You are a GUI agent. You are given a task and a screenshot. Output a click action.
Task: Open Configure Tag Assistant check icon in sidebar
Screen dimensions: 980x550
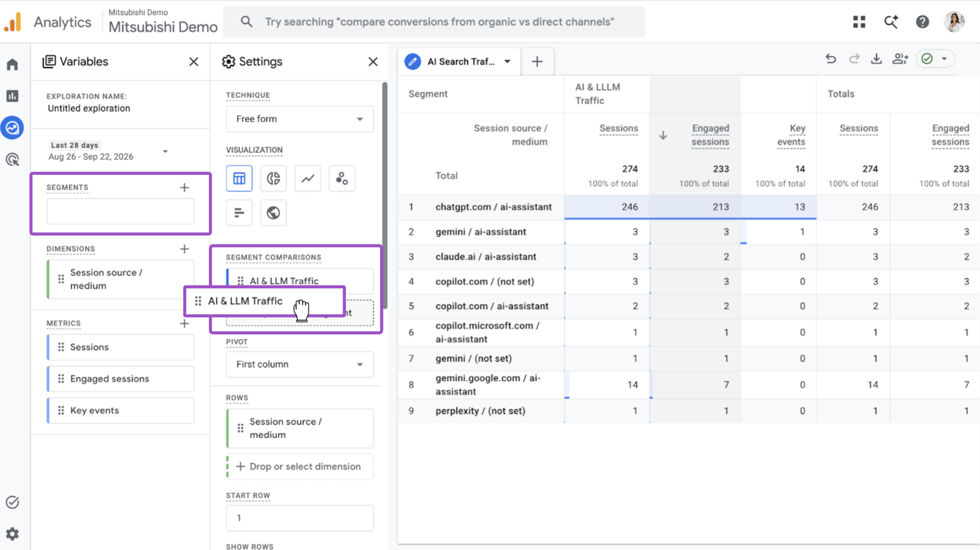coord(12,502)
